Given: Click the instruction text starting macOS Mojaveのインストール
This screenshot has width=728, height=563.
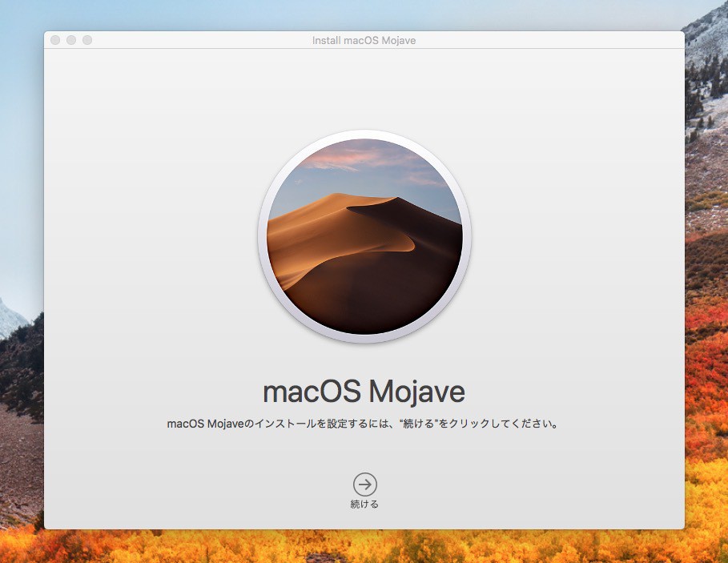Looking at the screenshot, I should coord(363,424).
